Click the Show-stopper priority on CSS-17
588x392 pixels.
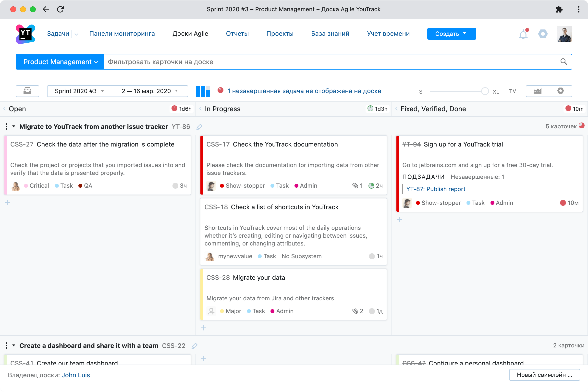point(242,186)
